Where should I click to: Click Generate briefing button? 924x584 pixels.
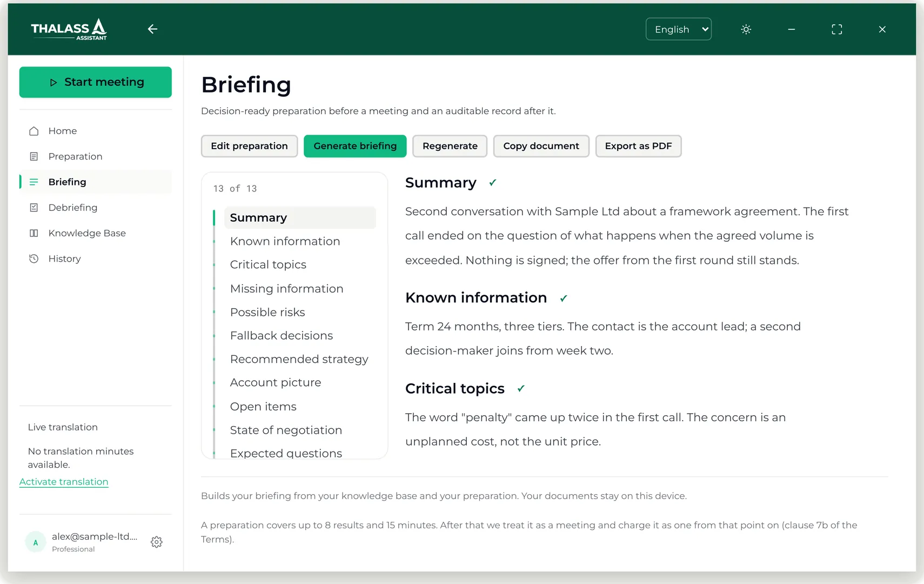[355, 146]
